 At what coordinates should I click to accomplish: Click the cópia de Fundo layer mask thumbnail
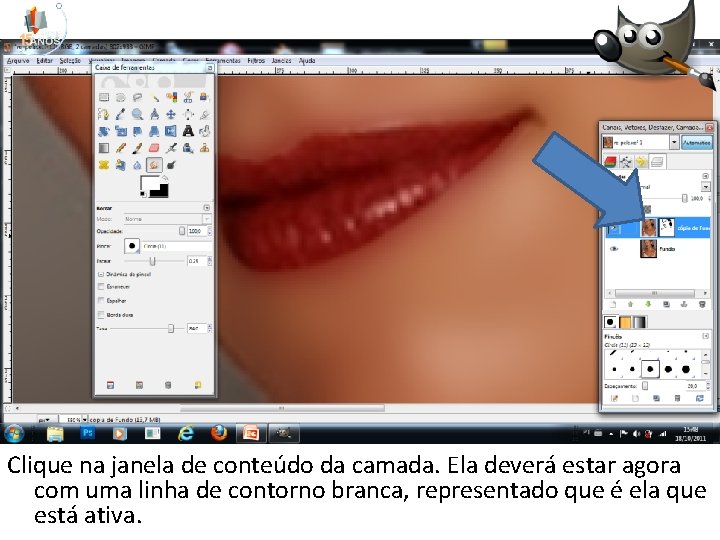(666, 228)
